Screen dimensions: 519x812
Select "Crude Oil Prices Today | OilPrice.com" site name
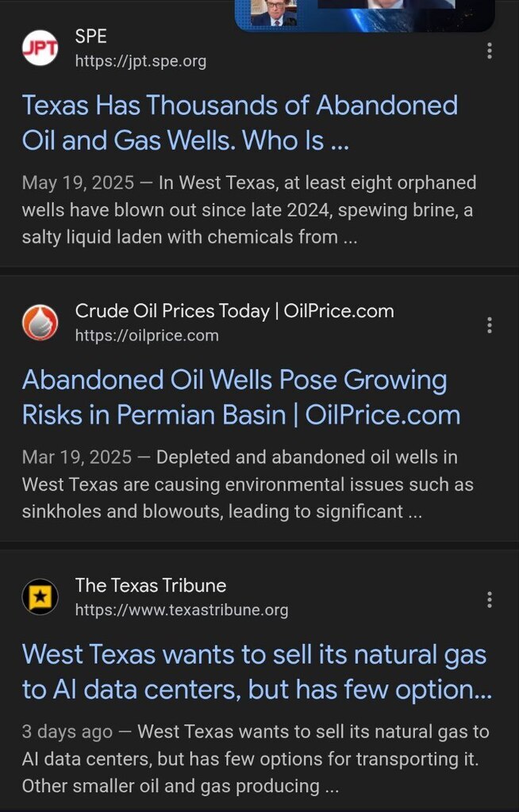point(234,311)
